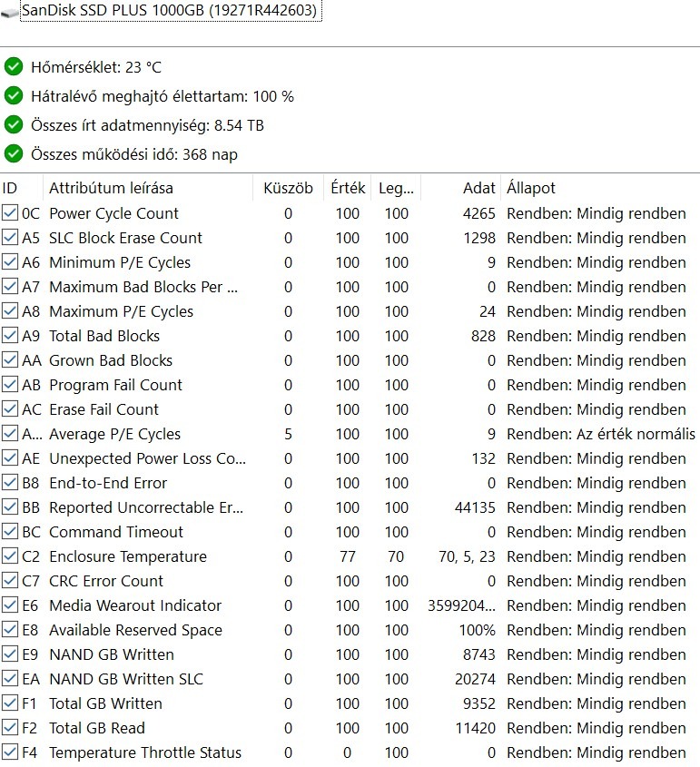Click the Összes működési idő: 368 nap text
Viewport: 700px width, 767px height.
(134, 154)
